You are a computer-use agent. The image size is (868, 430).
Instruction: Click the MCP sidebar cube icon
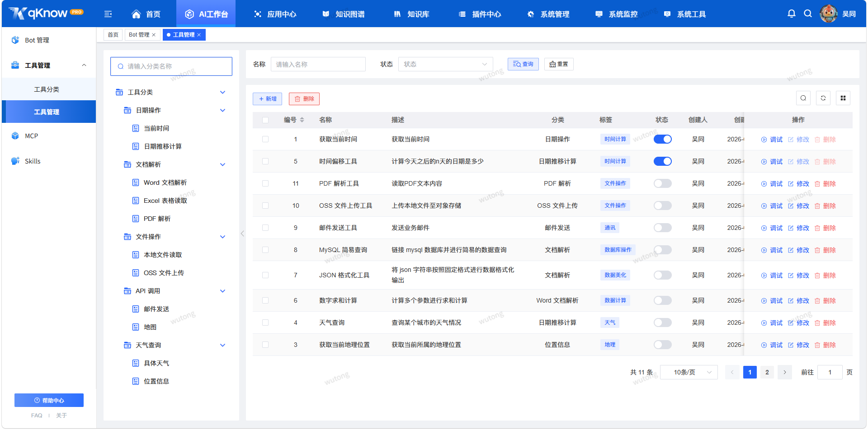pos(15,136)
